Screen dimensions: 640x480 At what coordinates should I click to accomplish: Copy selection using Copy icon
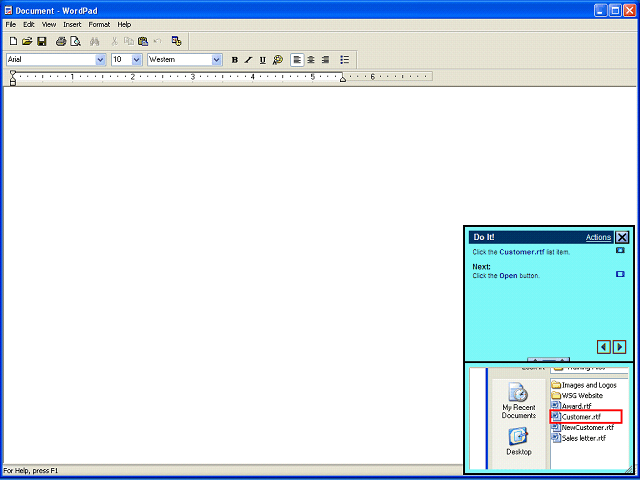(129, 41)
